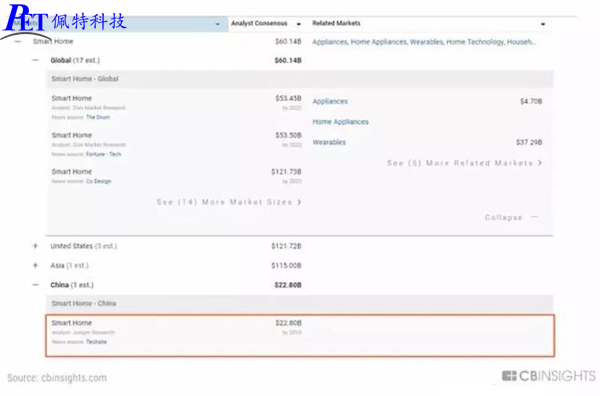Click the Collapse button in Global panel
Viewport: 600px width, 396px height.
point(511,217)
